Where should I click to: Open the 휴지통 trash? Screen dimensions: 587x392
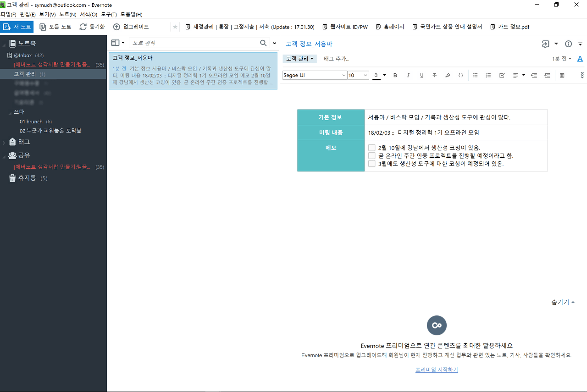tap(28, 178)
